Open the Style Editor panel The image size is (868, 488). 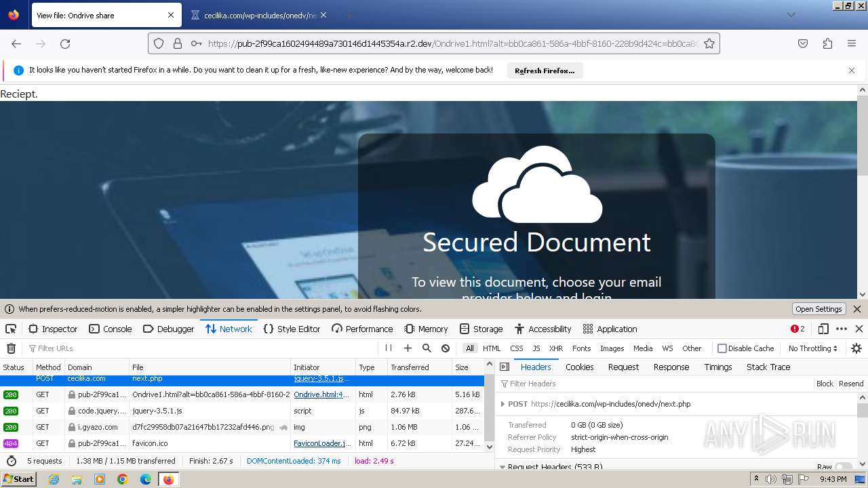click(x=292, y=329)
